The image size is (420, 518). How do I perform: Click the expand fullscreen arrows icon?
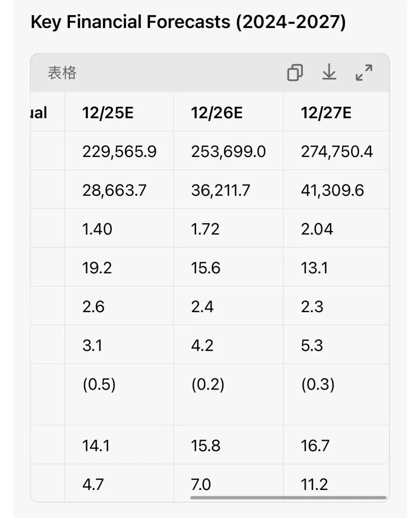click(x=364, y=72)
